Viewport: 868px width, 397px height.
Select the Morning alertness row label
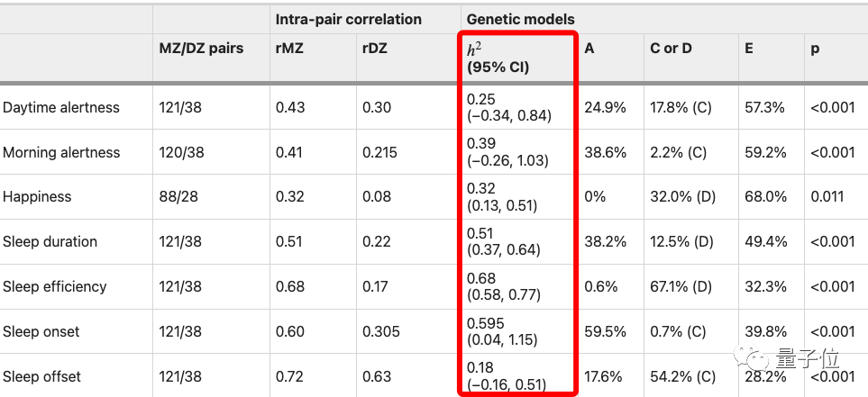click(61, 152)
